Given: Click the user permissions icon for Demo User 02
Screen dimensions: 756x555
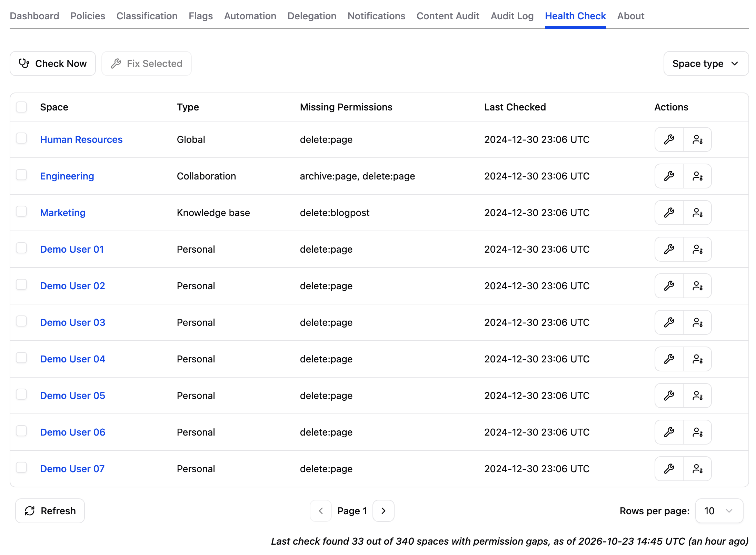Looking at the screenshot, I should point(697,286).
